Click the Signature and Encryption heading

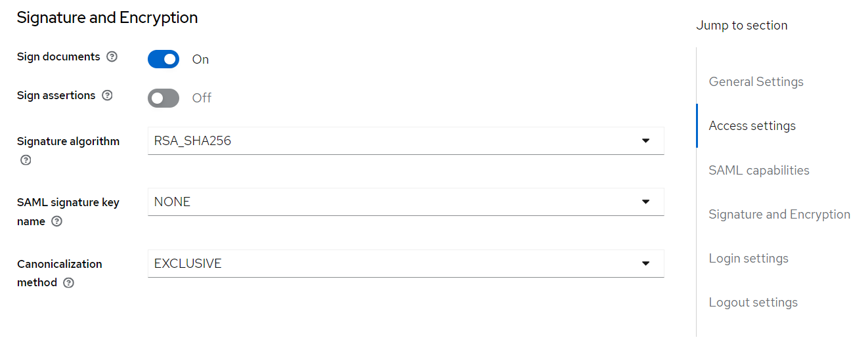(107, 18)
